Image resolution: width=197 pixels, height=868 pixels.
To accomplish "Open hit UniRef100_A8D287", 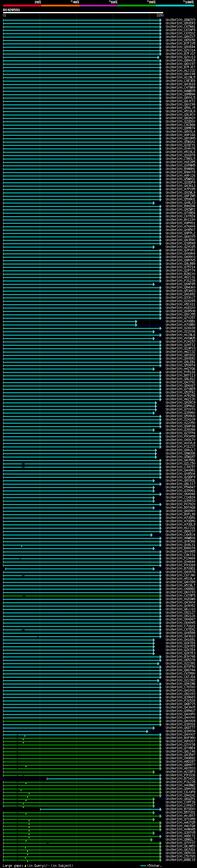I will (180, 761).
